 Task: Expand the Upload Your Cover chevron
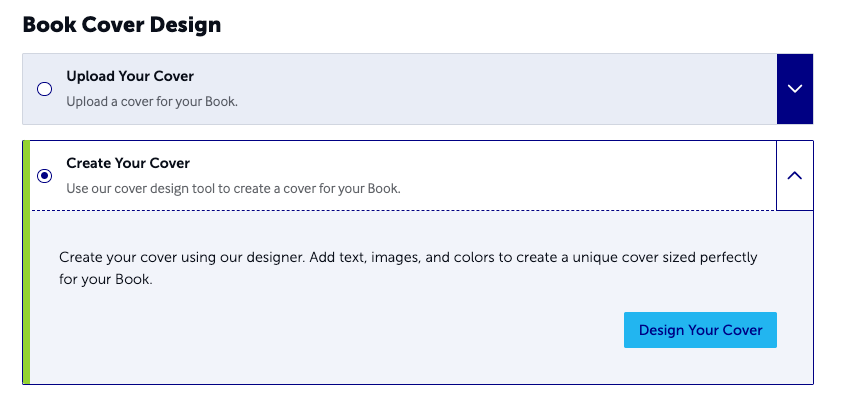pyautogui.click(x=794, y=88)
